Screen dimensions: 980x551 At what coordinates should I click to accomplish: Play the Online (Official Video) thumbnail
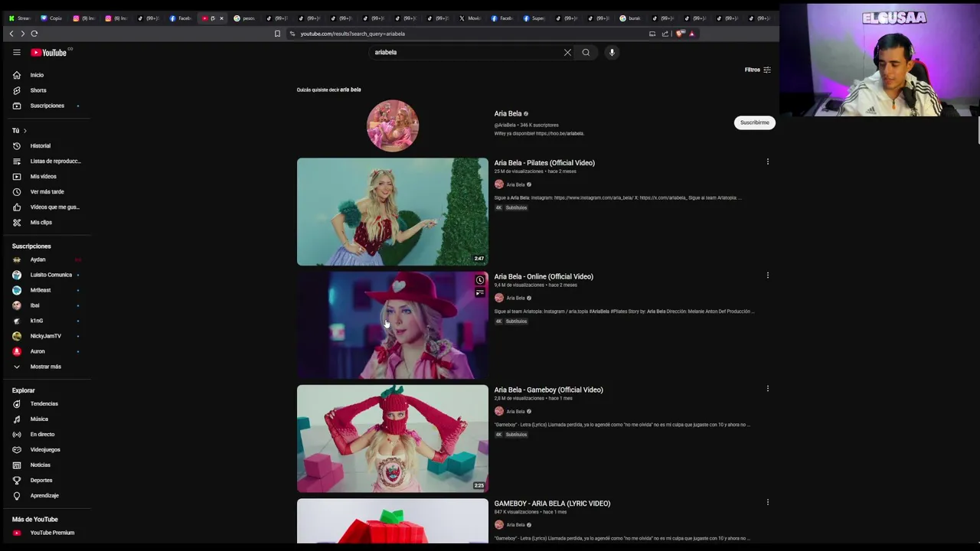click(393, 325)
